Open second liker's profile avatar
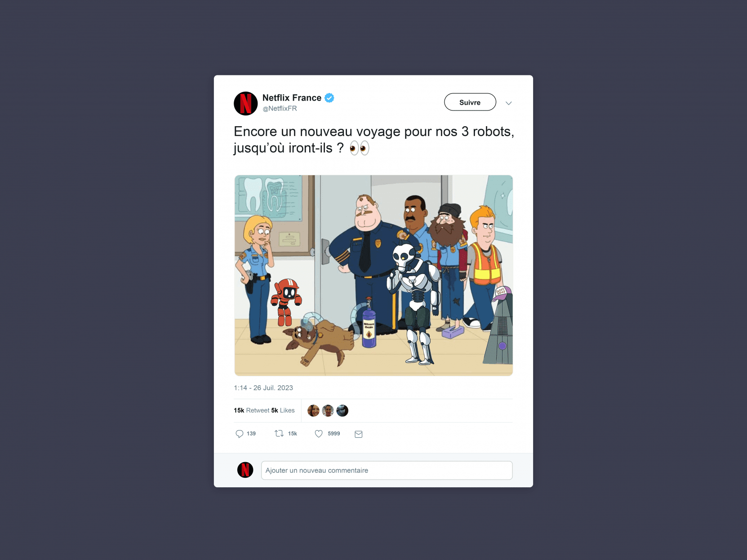 tap(328, 410)
